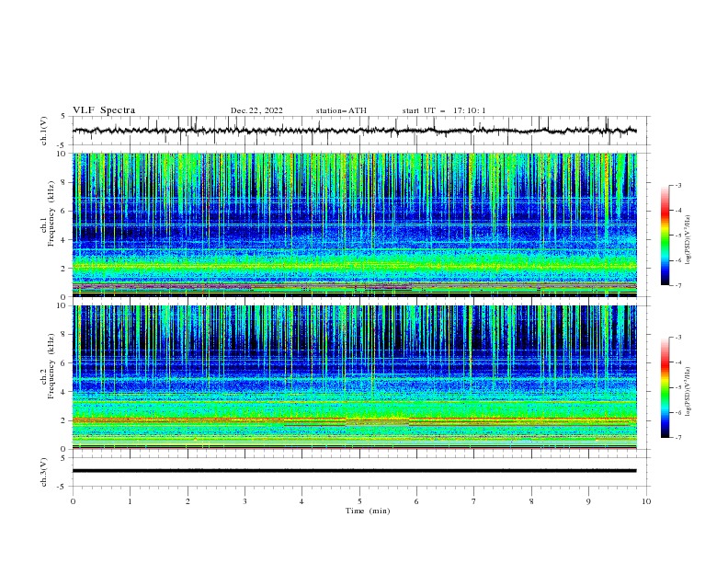Click the ch.1 colorbar log(PSD) label
728x563 pixels.
click(688, 240)
